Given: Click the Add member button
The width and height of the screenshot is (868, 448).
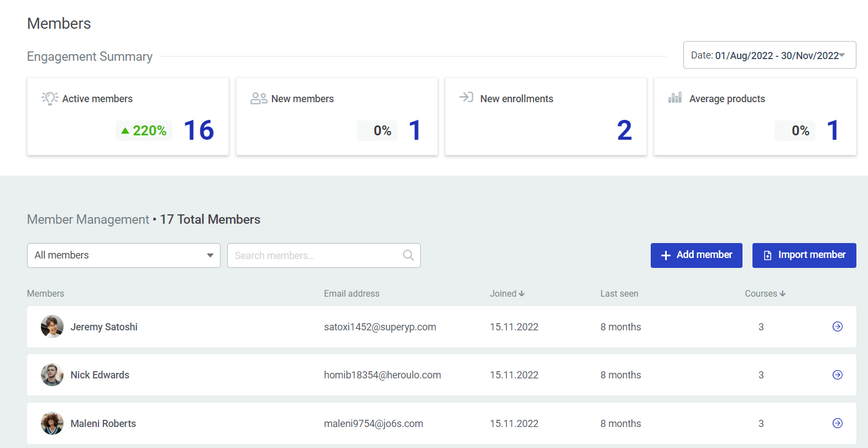Looking at the screenshot, I should coord(696,255).
